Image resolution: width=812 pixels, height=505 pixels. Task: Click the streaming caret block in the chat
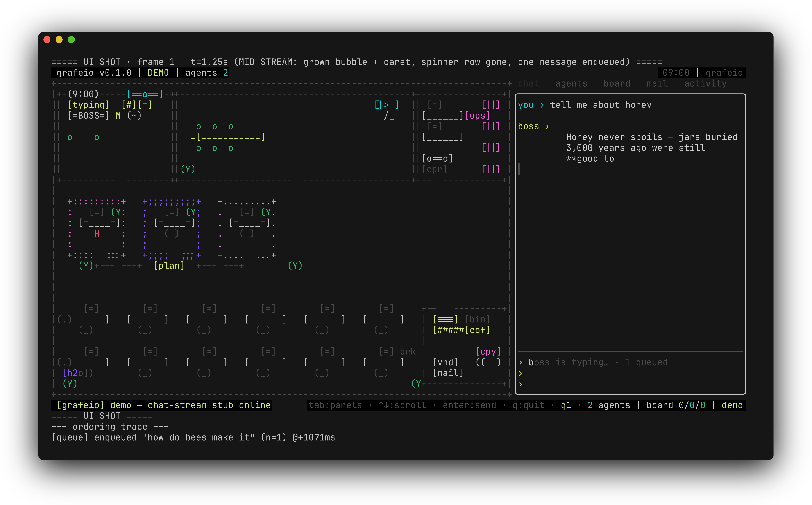coord(519,169)
